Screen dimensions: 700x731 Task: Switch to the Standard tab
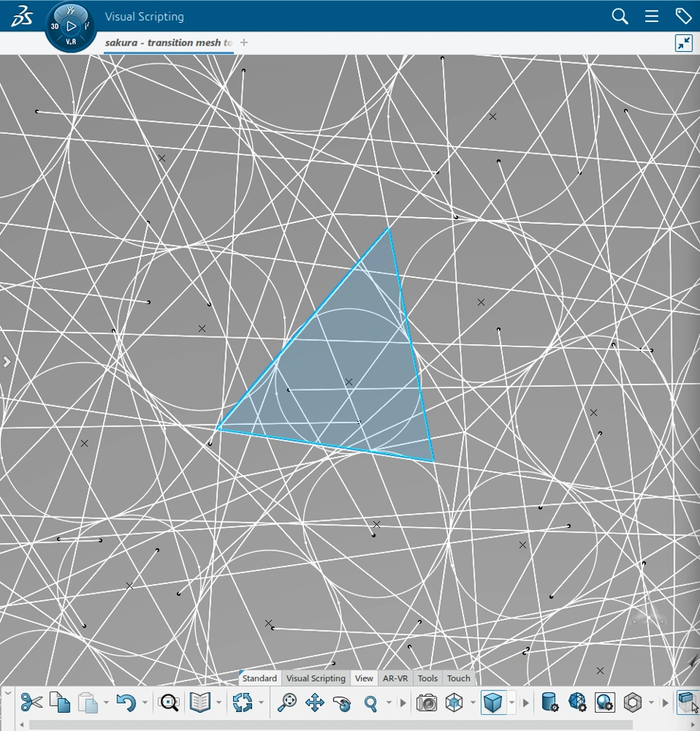[x=260, y=678]
